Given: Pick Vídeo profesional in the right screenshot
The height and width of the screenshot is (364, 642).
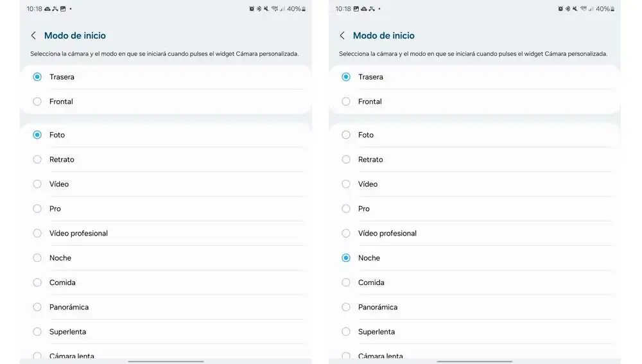Looking at the screenshot, I should coord(474,234).
